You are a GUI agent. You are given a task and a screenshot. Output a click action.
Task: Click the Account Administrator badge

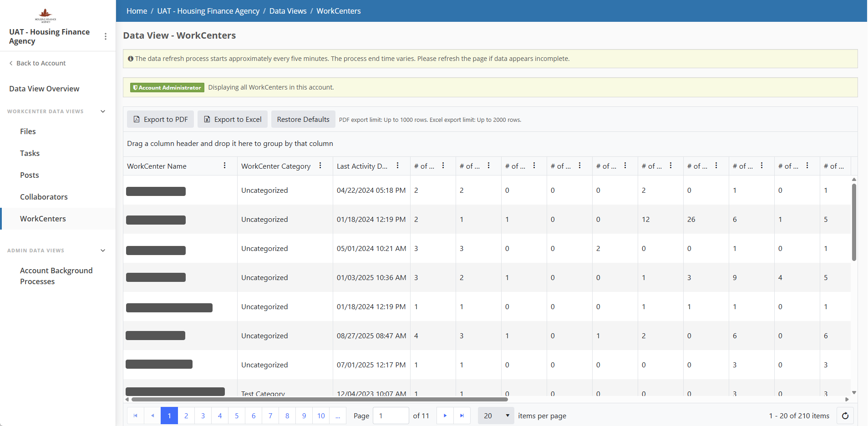point(167,87)
